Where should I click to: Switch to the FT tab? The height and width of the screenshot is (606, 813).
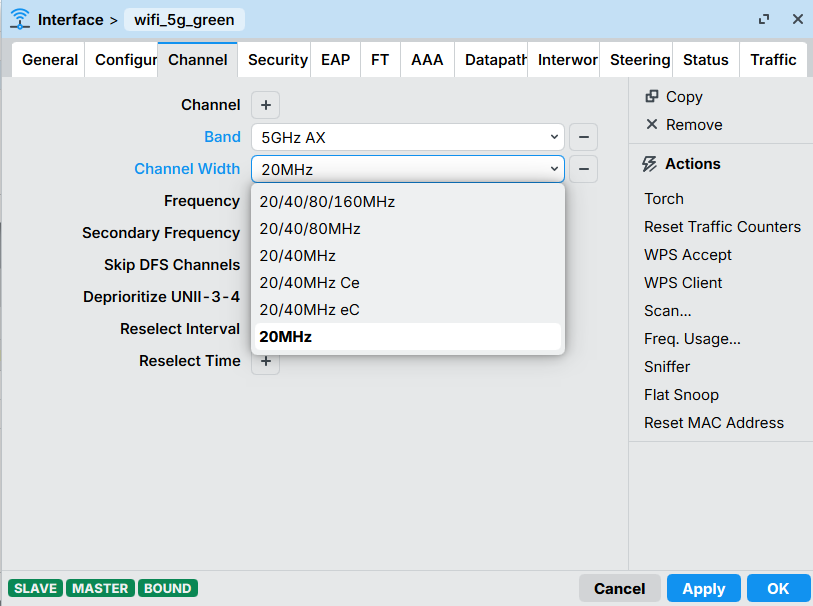click(380, 60)
